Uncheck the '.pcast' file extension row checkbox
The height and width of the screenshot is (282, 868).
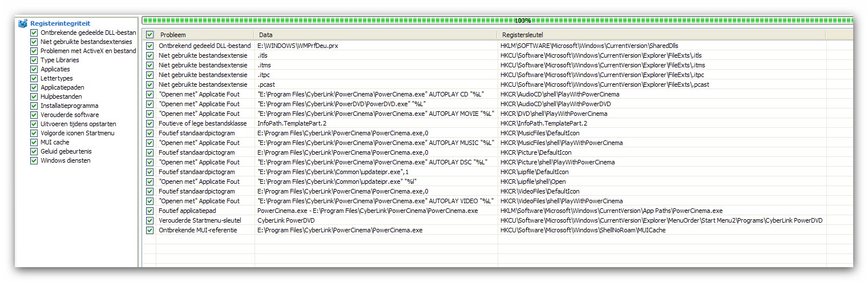[x=150, y=84]
